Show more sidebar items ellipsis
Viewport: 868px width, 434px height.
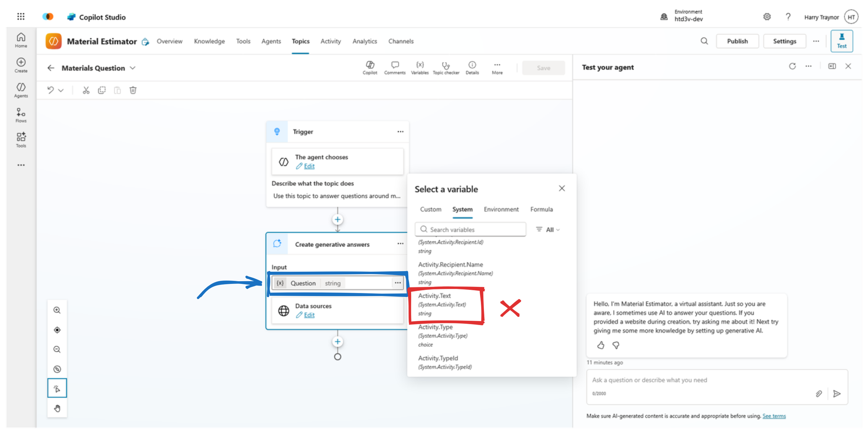tap(21, 165)
